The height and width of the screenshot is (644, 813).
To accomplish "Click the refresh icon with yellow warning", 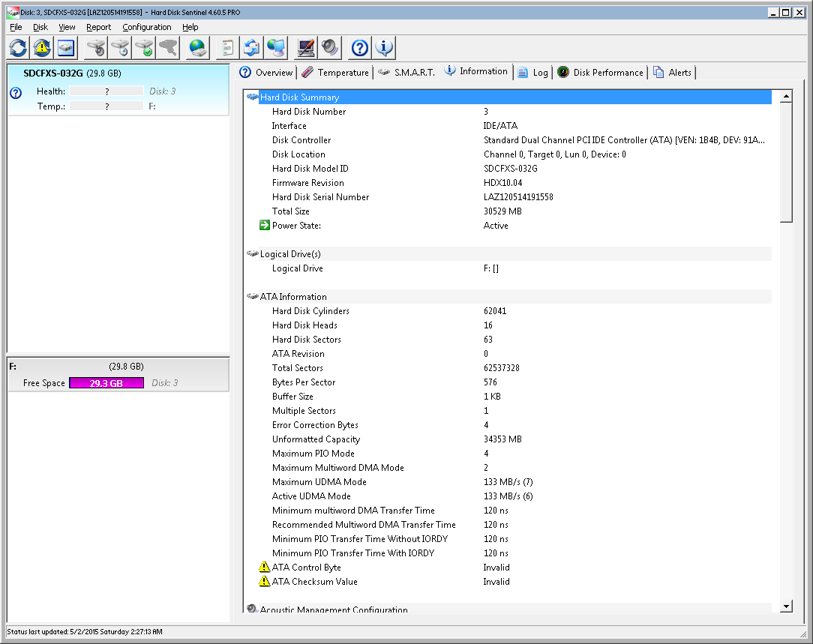I will (42, 48).
